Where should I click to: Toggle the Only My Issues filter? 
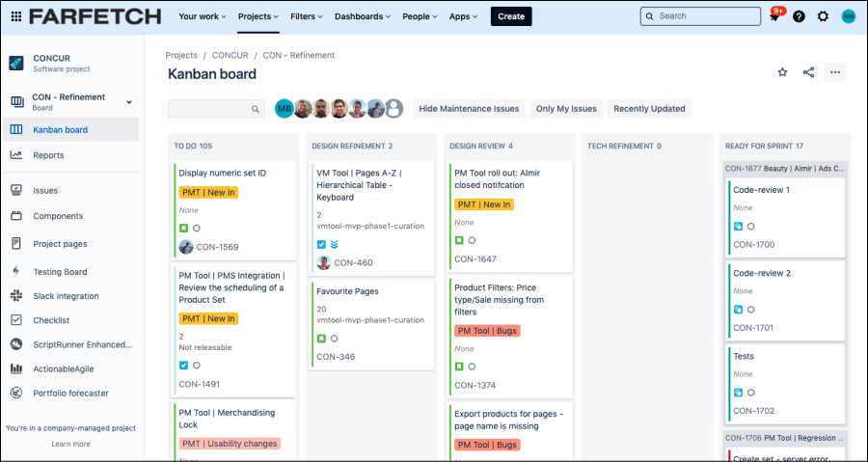point(566,109)
